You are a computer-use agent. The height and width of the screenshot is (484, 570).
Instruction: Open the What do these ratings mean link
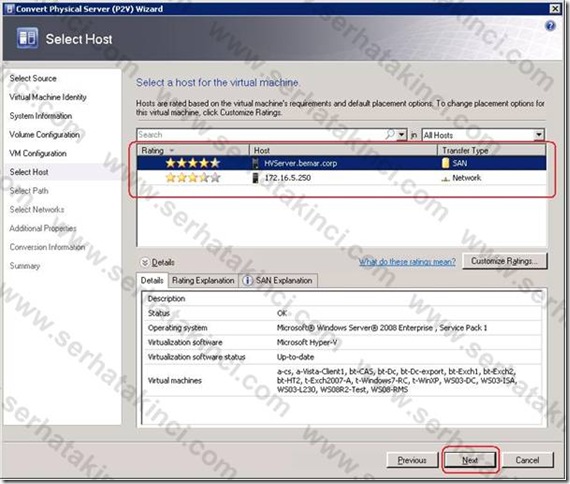point(407,261)
